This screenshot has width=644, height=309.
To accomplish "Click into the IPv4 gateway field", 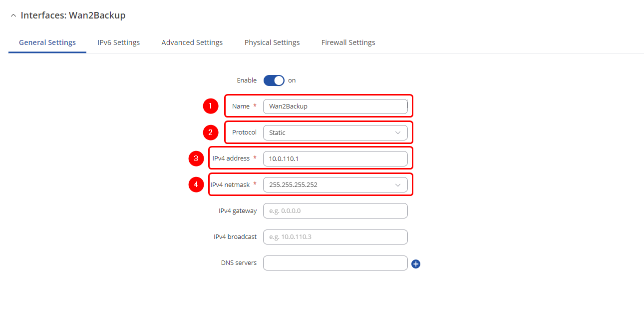I will click(334, 210).
